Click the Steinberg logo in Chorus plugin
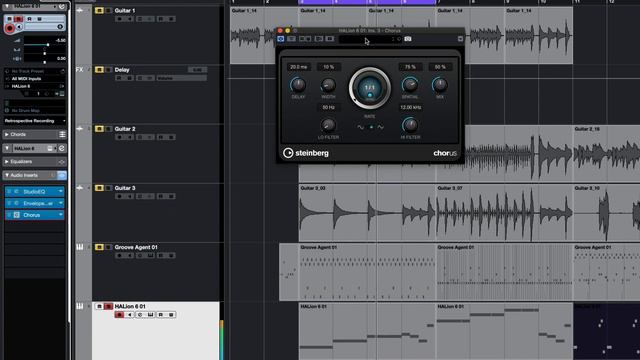Image resolution: width=640 pixels, height=360 pixels. pos(306,153)
